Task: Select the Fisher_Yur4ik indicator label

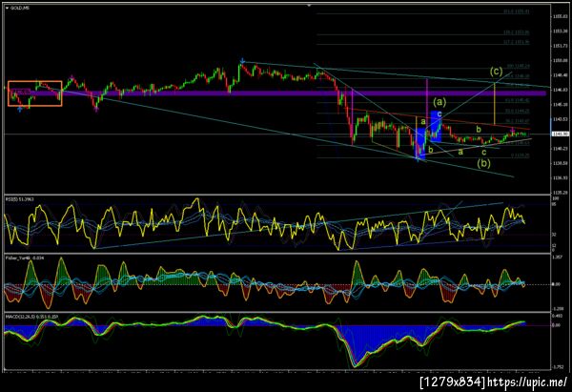Action: (x=24, y=258)
